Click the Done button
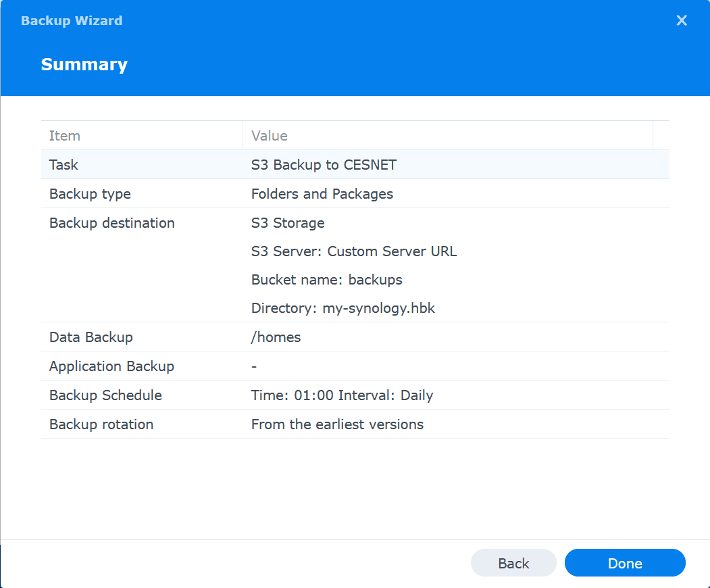Image resolution: width=710 pixels, height=588 pixels. pyautogui.click(x=625, y=563)
